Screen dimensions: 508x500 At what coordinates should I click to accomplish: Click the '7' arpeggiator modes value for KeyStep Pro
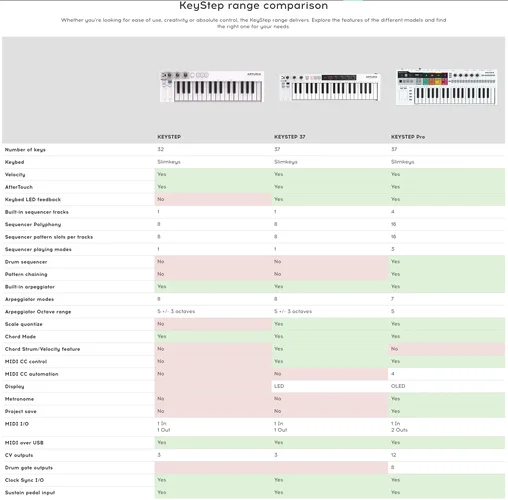(x=392, y=299)
